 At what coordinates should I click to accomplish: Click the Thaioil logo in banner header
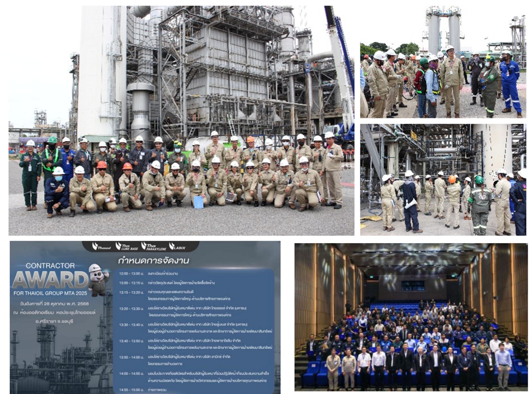click(x=101, y=246)
